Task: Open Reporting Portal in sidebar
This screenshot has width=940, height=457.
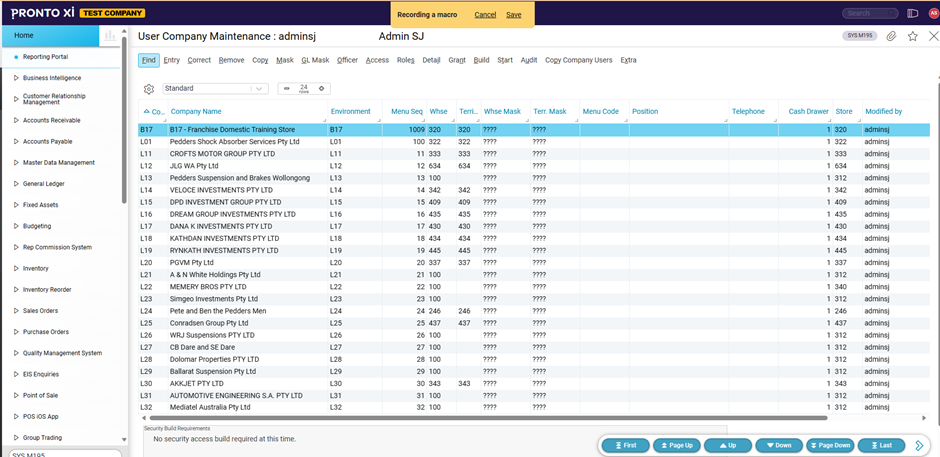Action: pyautogui.click(x=46, y=57)
